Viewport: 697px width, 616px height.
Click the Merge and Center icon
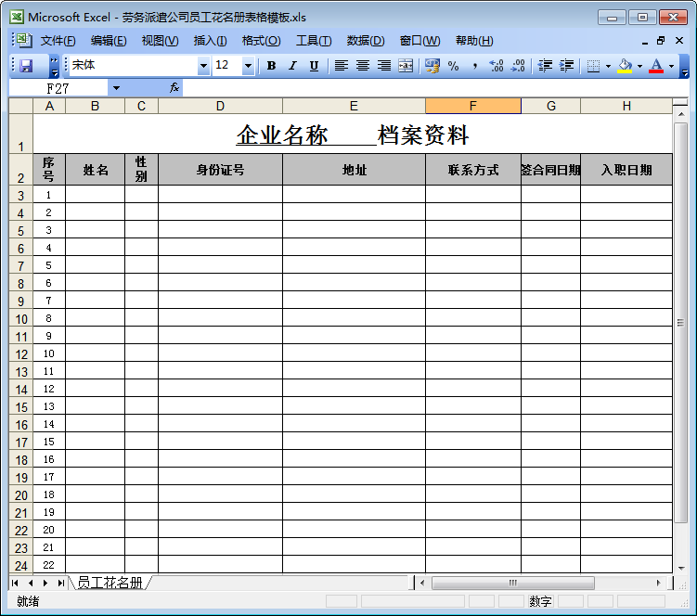pyautogui.click(x=406, y=66)
